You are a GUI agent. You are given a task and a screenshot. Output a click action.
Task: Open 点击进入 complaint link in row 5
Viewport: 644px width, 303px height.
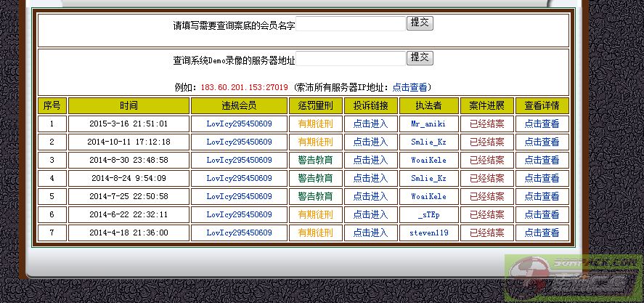pyautogui.click(x=370, y=196)
